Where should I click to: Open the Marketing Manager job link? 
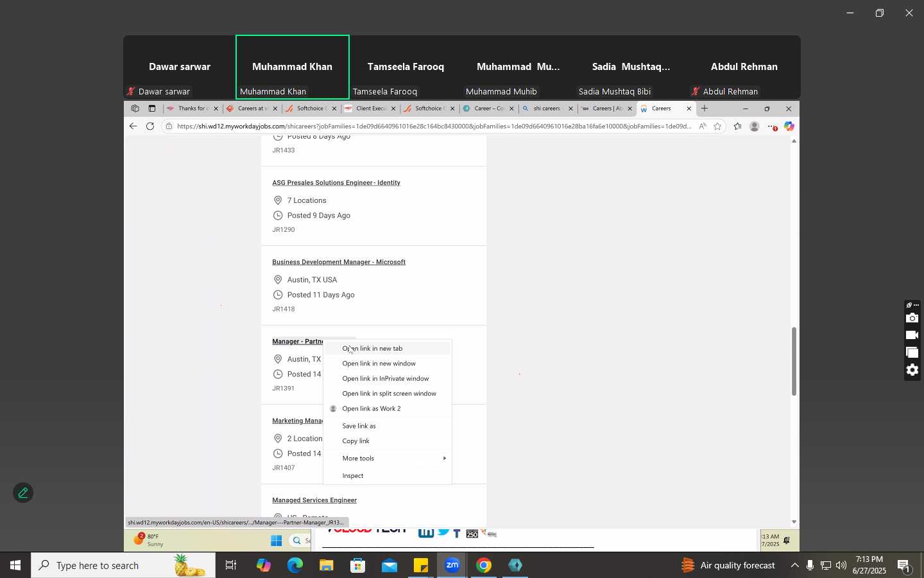click(x=298, y=421)
